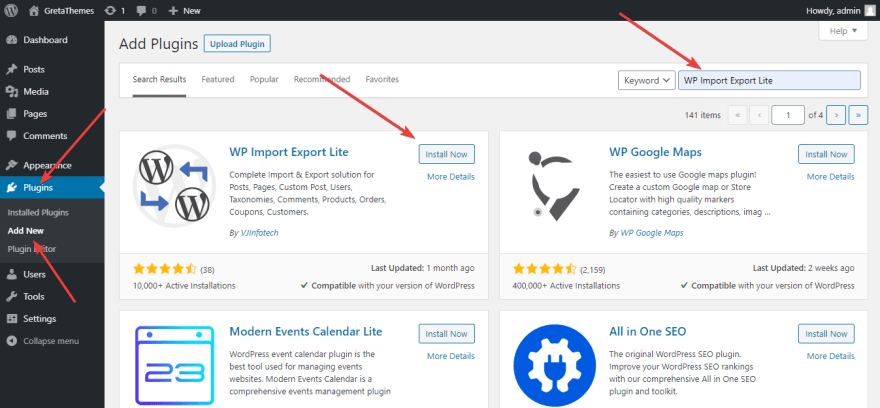The image size is (880, 408).
Task: Open Installed Plugins submenu item
Action: click(38, 213)
